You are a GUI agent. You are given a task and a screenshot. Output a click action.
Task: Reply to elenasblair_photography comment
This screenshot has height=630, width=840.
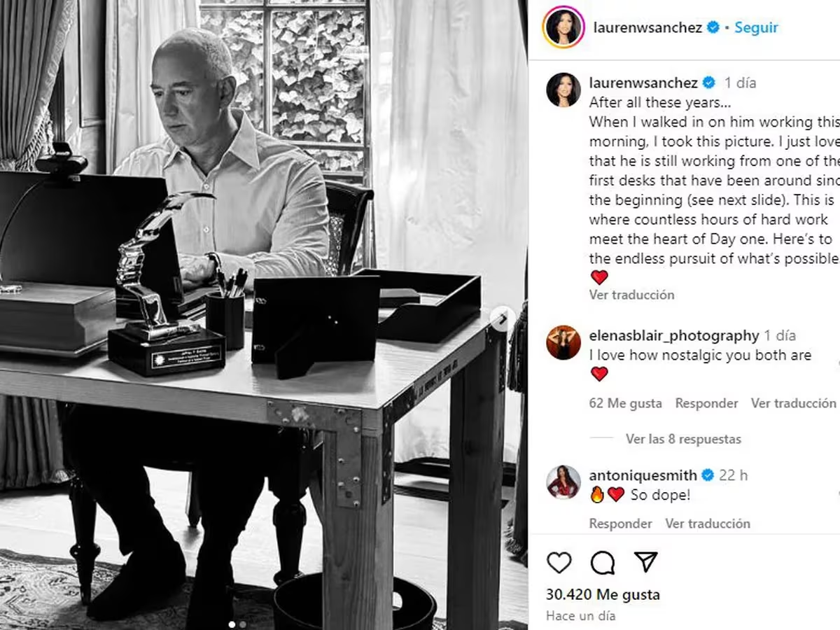tap(706, 403)
